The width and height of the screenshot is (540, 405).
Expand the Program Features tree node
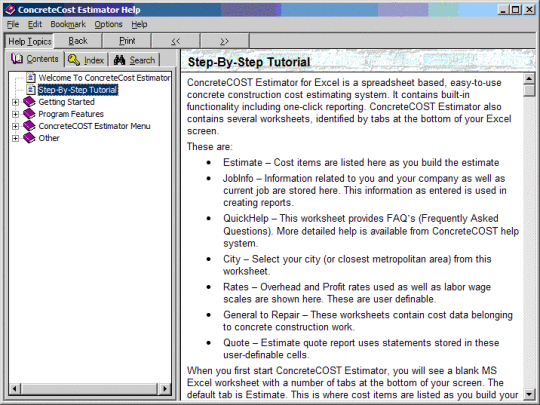point(15,114)
